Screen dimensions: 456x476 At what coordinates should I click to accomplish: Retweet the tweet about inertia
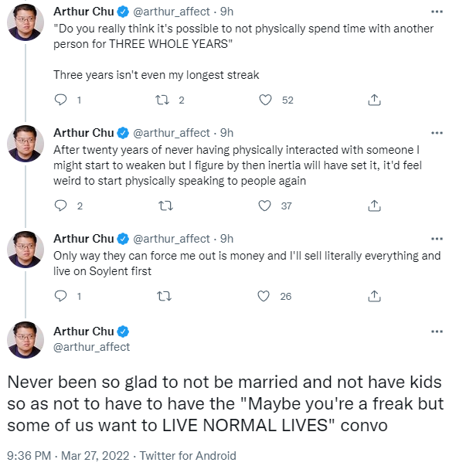point(166,206)
